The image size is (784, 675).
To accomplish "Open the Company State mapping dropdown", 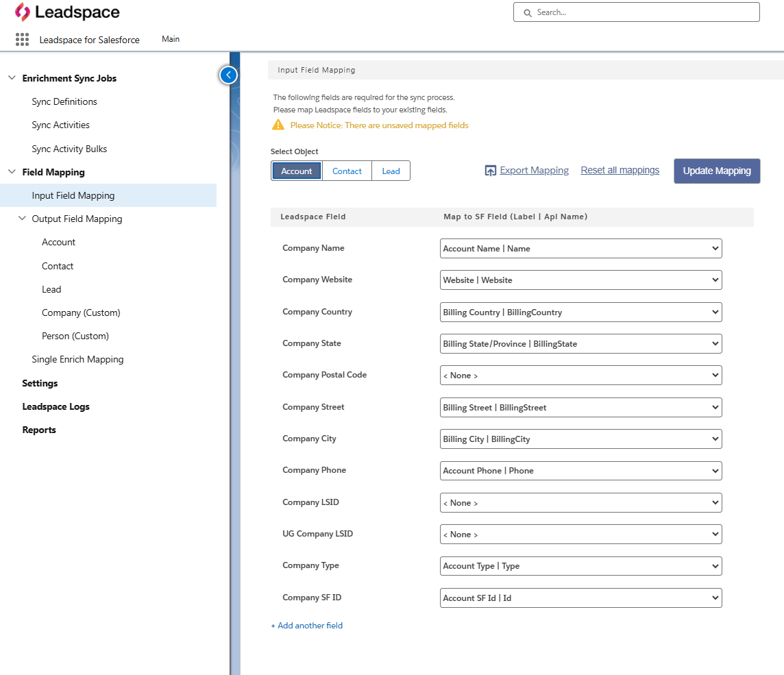I will tap(581, 343).
